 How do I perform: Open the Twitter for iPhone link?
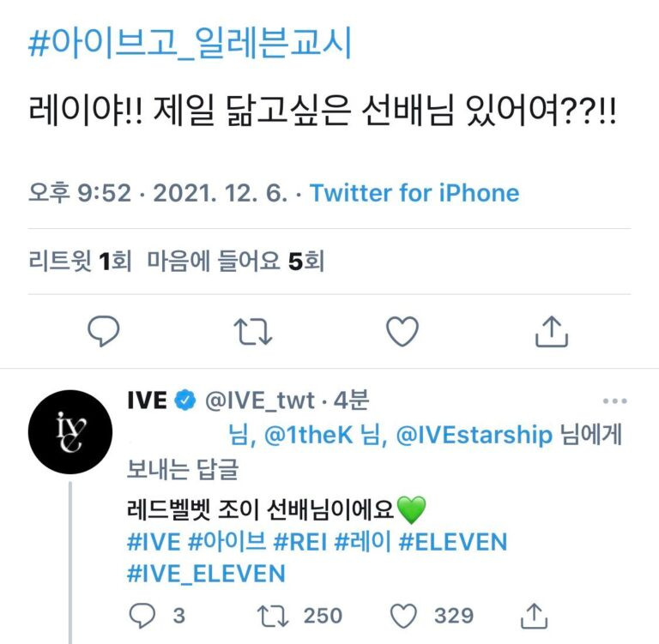(x=414, y=193)
